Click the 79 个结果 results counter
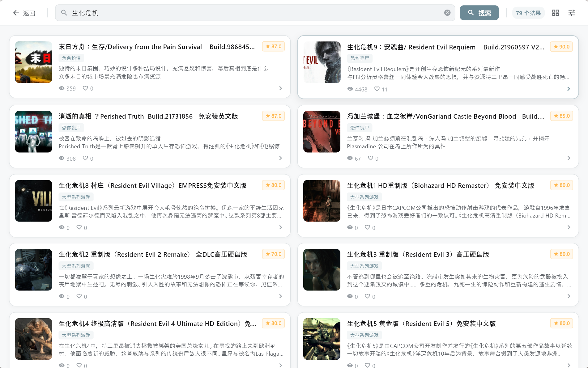Image resolution: width=588 pixels, height=368 pixels. point(528,13)
